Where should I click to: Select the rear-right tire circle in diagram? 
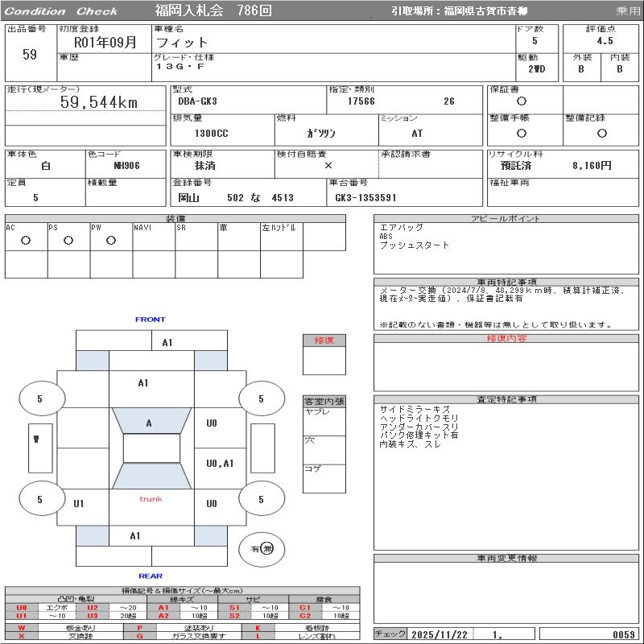(x=261, y=499)
